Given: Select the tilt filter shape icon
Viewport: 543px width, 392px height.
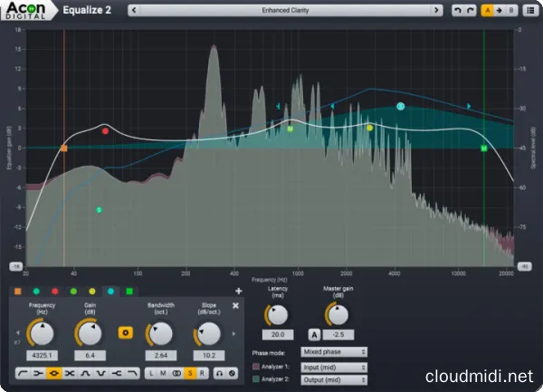Looking at the screenshot, I should click(70, 373).
